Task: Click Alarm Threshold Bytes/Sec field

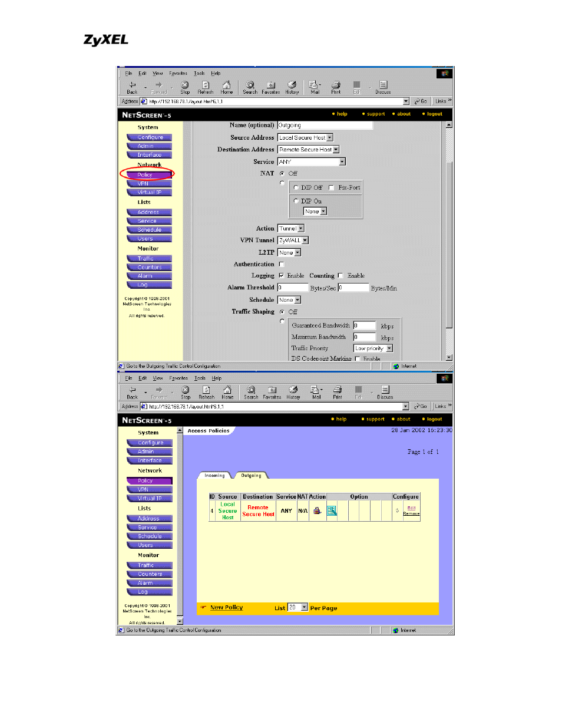Action: coord(293,288)
